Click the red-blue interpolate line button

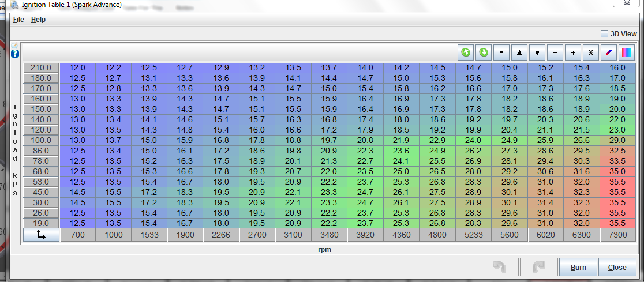coord(609,52)
